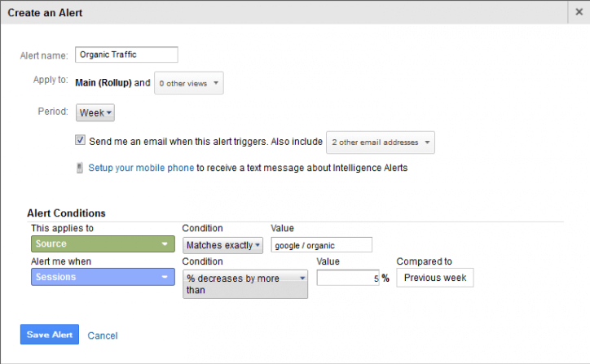This screenshot has height=364, width=590.
Task: Click the google / organic value field
Action: pyautogui.click(x=322, y=245)
